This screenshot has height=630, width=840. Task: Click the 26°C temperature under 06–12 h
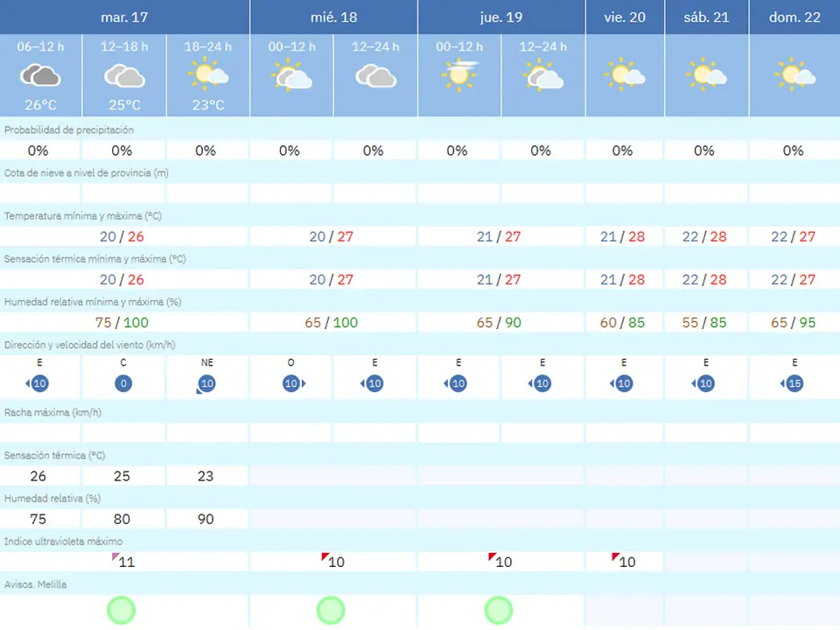pos(41,105)
